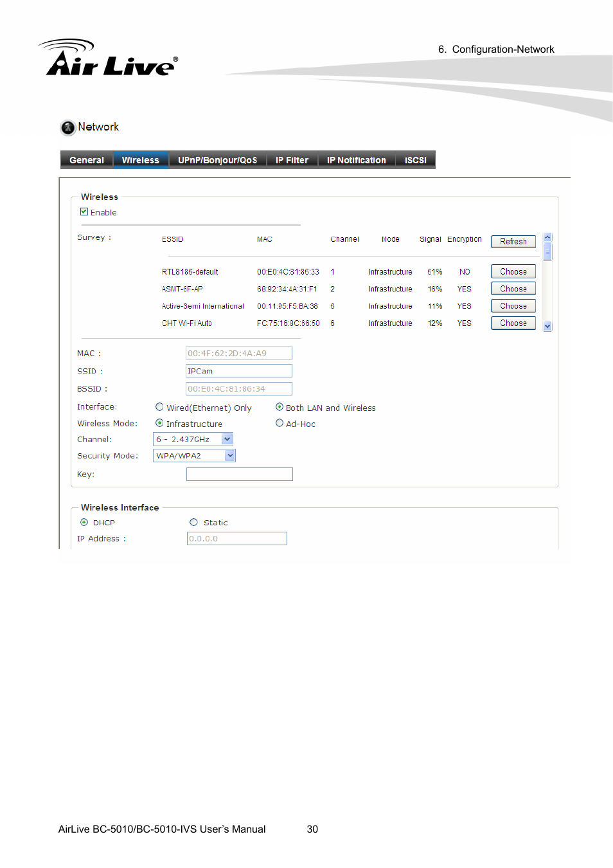Select the Static IP option
Viewport: 613px width, 868px height.
tap(193, 522)
